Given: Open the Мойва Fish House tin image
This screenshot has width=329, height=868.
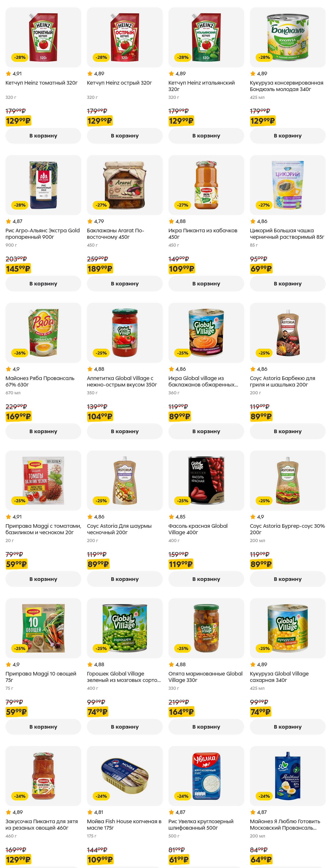Looking at the screenshot, I should tap(125, 776).
